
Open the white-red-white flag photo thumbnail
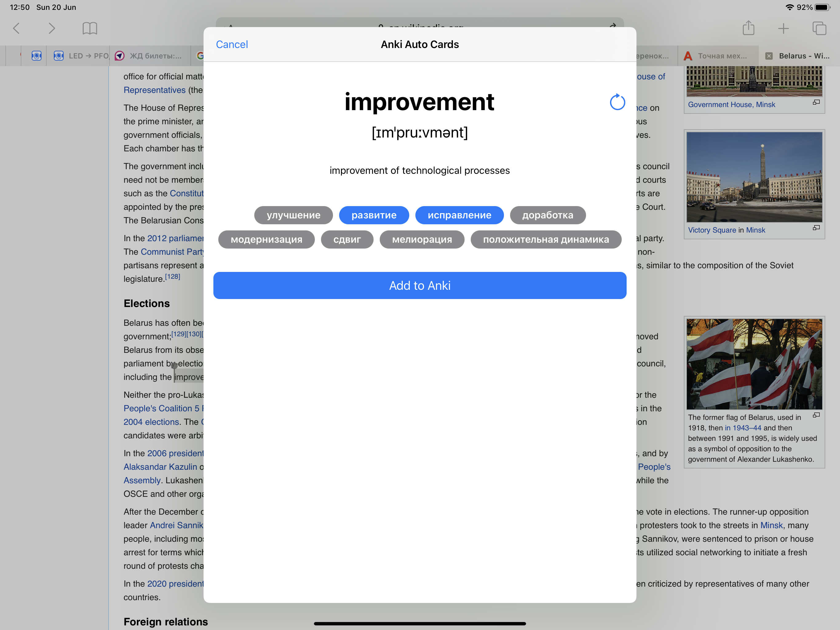coord(754,364)
